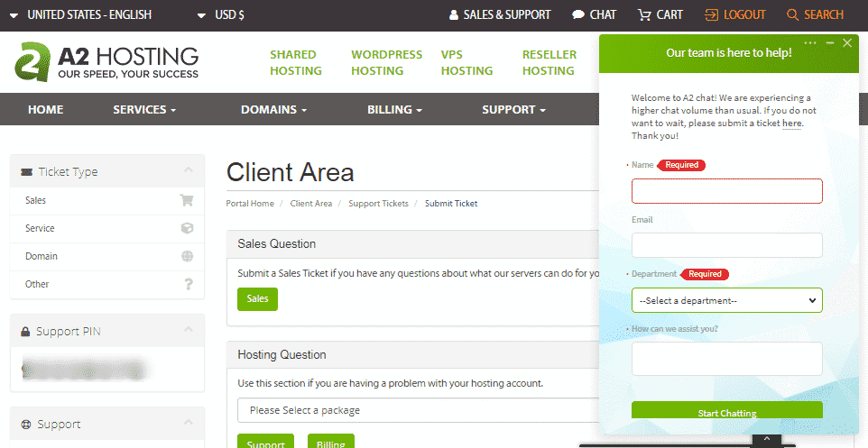868x448 pixels.
Task: Open the Billing menu
Action: pyautogui.click(x=394, y=109)
